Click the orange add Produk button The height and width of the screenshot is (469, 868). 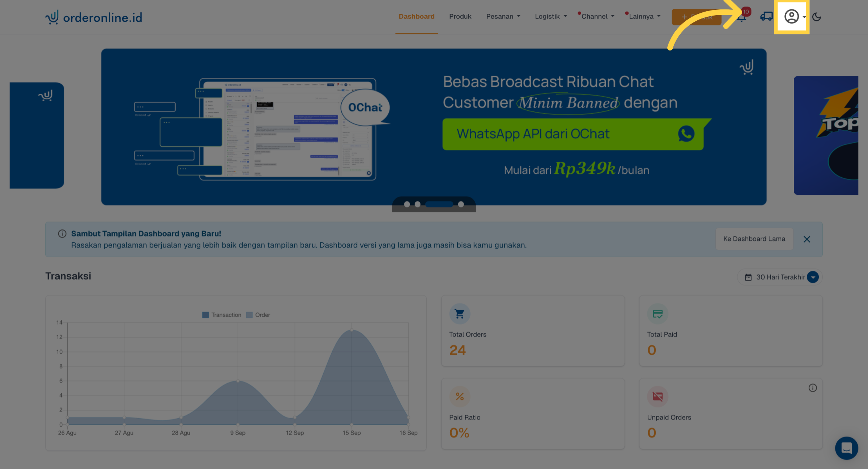click(x=696, y=17)
